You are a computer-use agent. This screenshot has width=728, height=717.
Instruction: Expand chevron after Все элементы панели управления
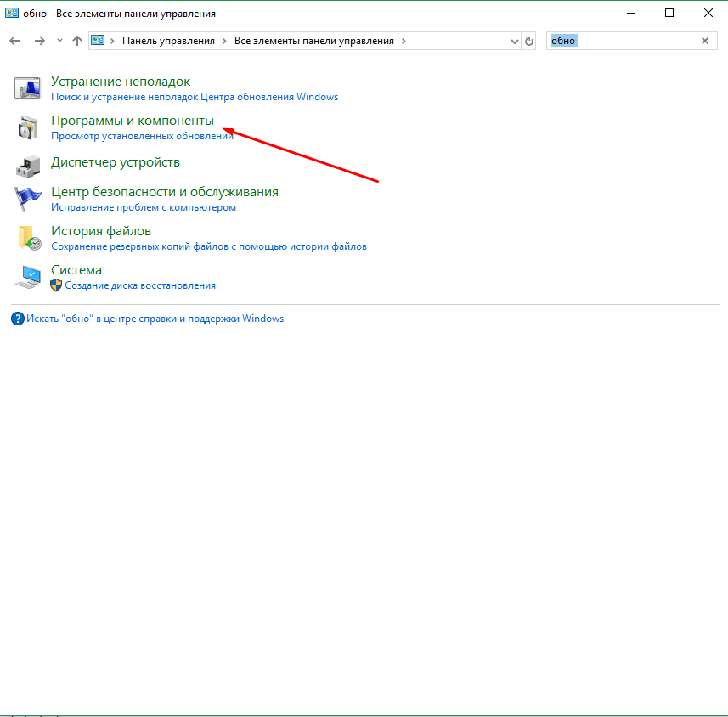pos(404,41)
